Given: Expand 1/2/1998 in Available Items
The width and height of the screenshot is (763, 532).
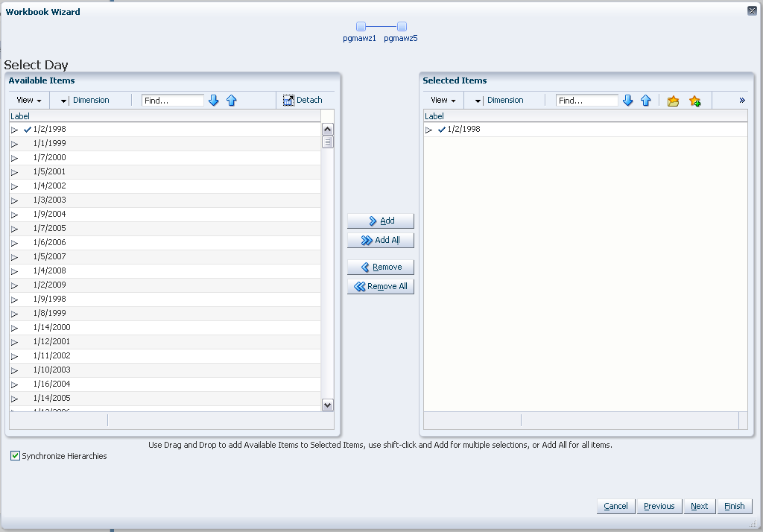Looking at the screenshot, I should (x=15, y=130).
